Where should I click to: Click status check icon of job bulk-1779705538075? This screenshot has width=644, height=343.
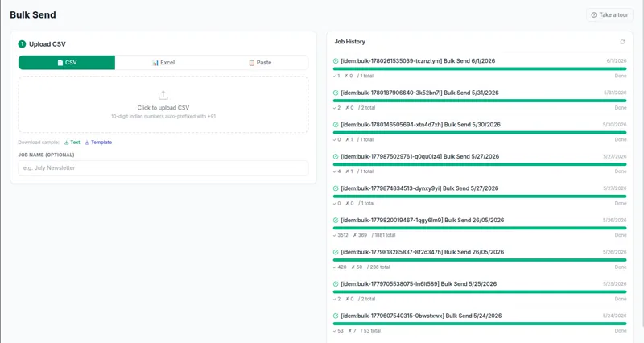(x=336, y=284)
